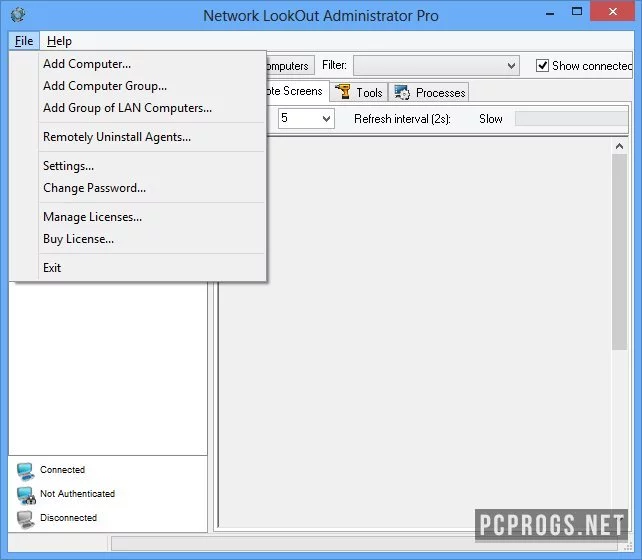Click the Slow label beside the slider
Viewport: 642px width, 560px height.
pyautogui.click(x=491, y=119)
